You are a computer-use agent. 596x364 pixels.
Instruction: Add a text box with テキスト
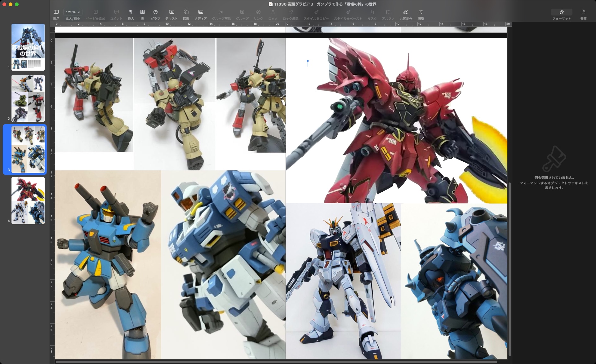[171, 12]
